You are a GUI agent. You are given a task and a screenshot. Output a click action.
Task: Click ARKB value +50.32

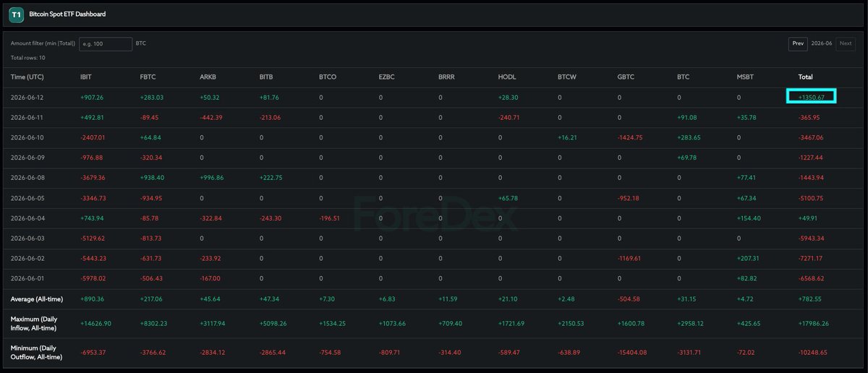(210, 97)
